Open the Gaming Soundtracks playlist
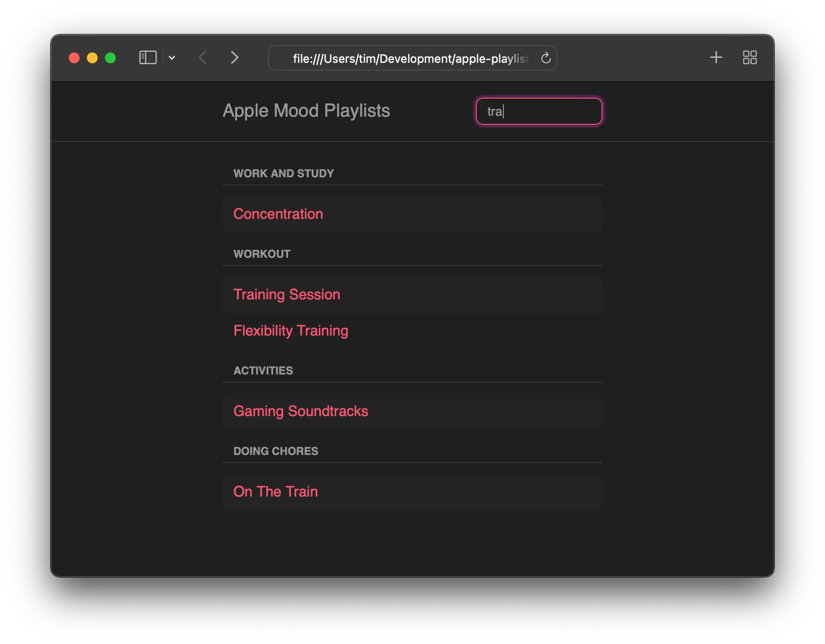This screenshot has height=644, width=825. coord(301,411)
